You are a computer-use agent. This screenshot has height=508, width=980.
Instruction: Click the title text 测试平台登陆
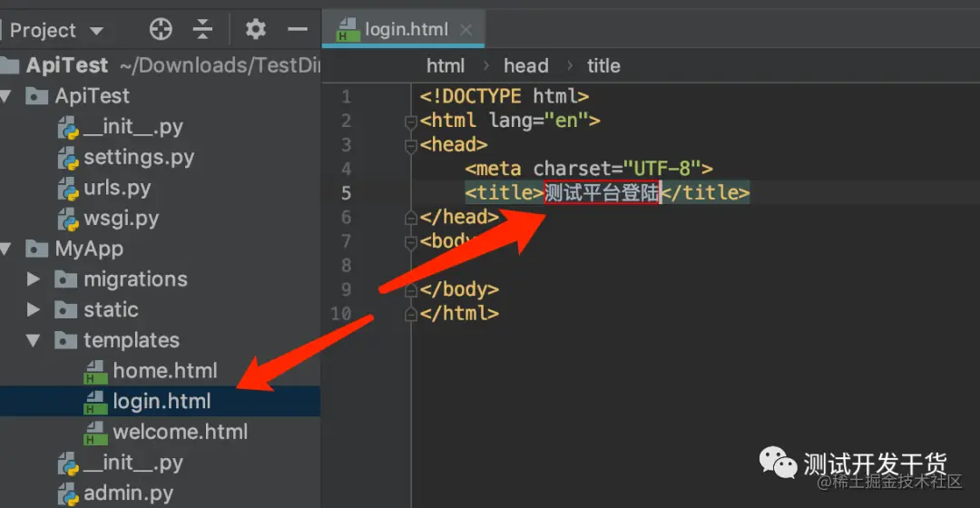point(602,192)
